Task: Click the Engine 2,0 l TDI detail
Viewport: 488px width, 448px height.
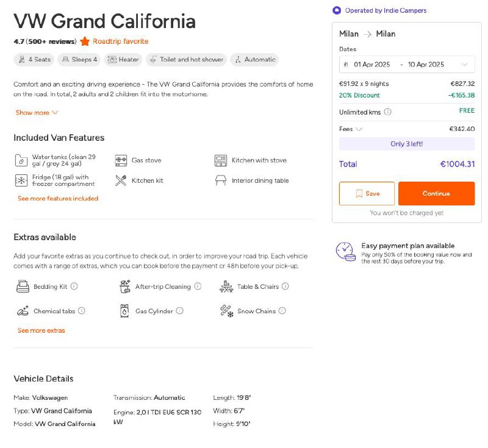Action: tap(157, 417)
